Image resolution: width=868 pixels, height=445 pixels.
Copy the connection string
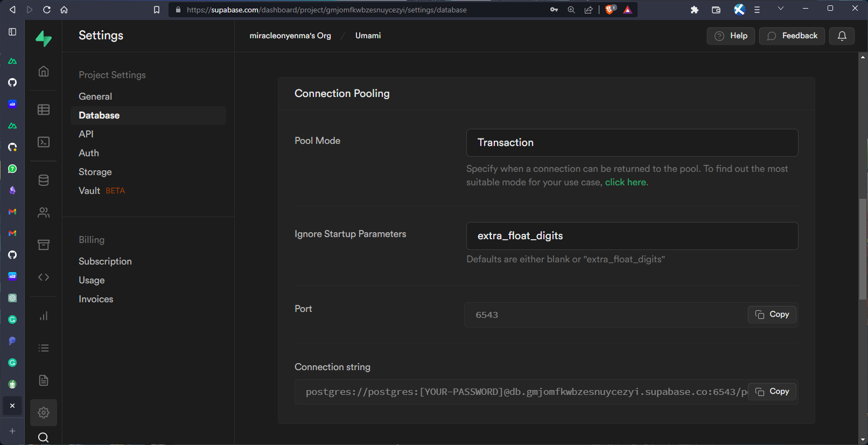(772, 392)
